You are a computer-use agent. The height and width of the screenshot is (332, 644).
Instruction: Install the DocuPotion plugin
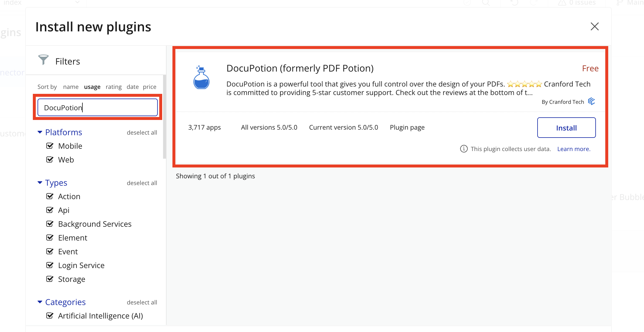coord(566,128)
